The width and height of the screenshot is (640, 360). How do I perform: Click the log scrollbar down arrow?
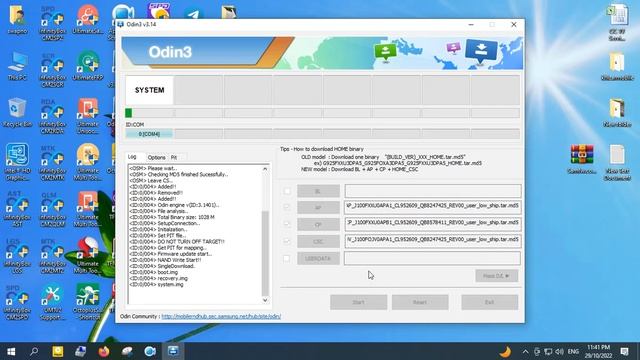(265, 300)
